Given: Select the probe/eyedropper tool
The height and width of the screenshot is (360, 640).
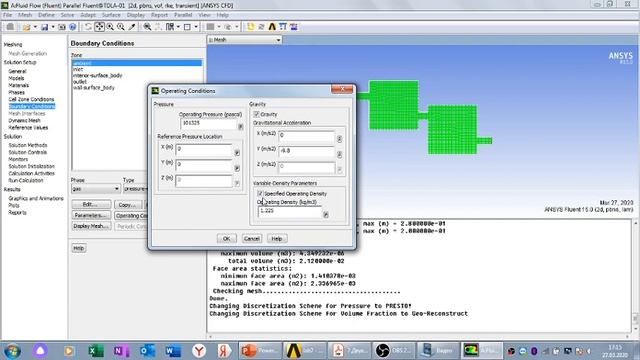Looking at the screenshot, I should click(132, 27).
